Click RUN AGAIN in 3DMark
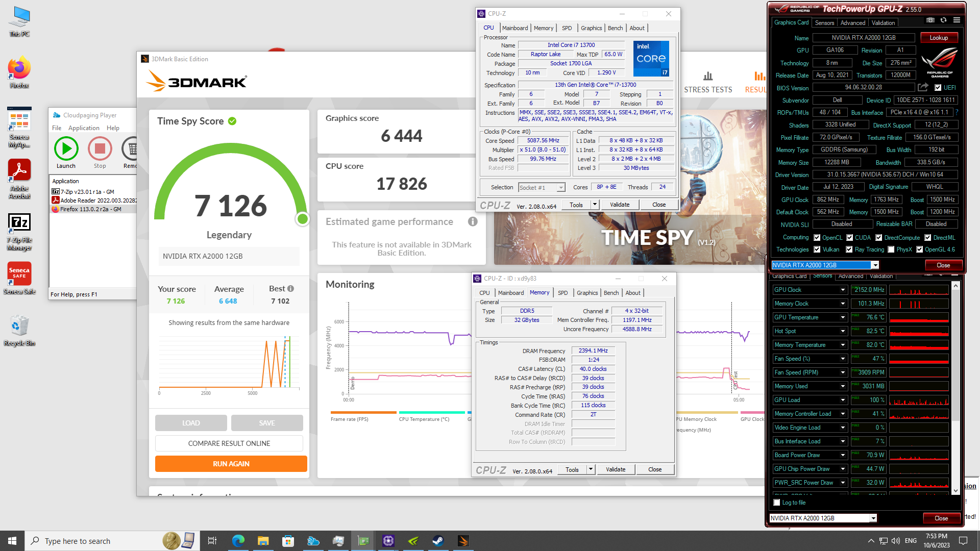The image size is (980, 551). (231, 464)
